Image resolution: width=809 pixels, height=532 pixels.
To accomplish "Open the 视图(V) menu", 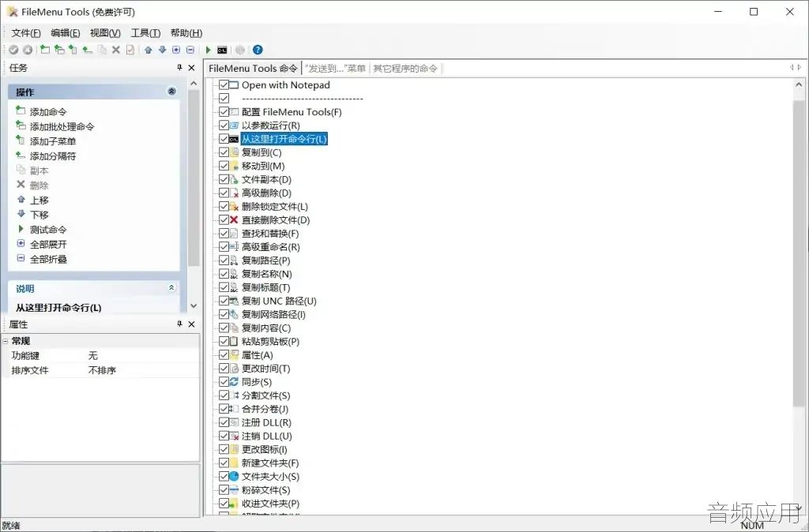I will coord(105,33).
